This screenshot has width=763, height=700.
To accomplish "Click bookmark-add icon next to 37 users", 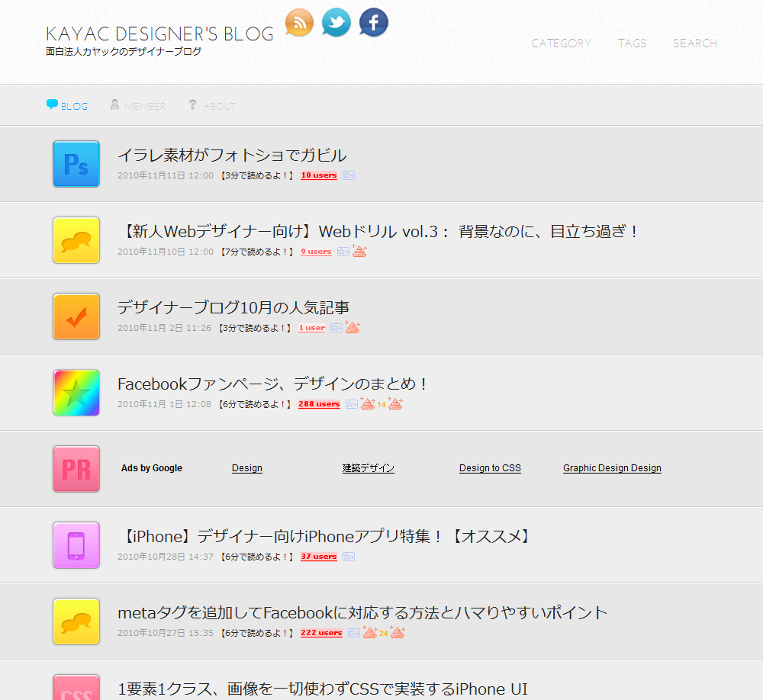I will tap(349, 557).
